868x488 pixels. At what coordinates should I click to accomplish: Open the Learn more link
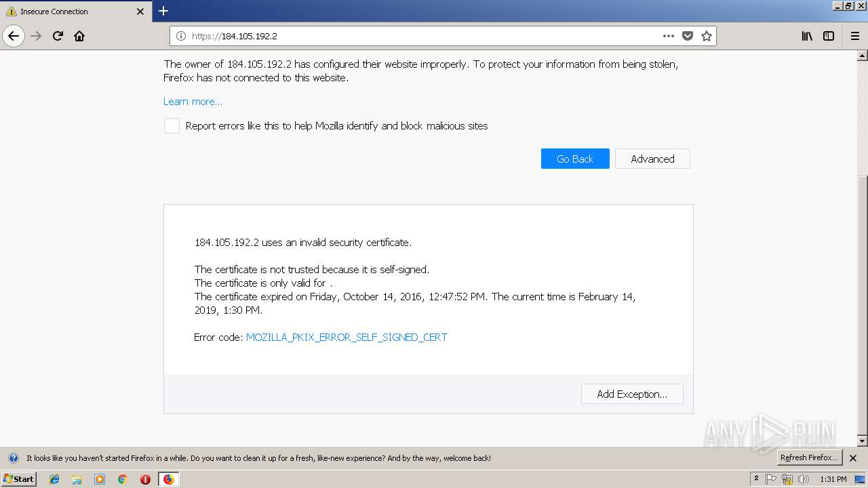click(193, 102)
